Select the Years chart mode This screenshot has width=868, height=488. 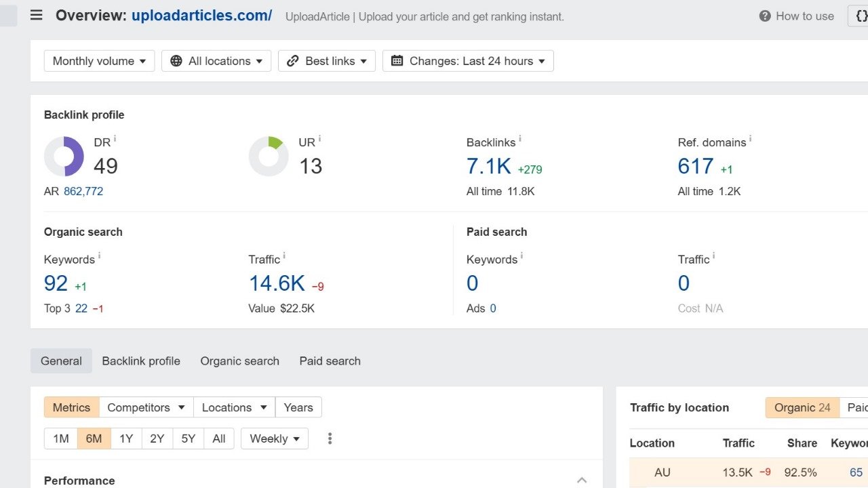click(x=298, y=407)
